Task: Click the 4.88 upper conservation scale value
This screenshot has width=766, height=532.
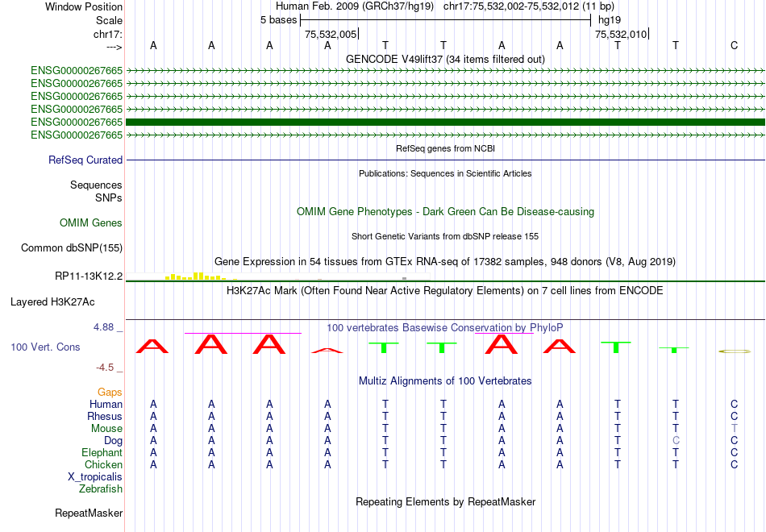Action: [x=103, y=327]
